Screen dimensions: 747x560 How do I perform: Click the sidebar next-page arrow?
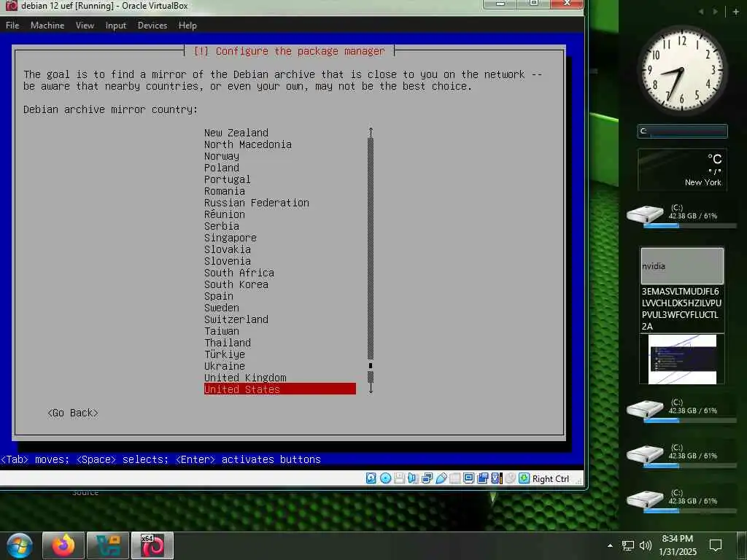click(x=716, y=12)
